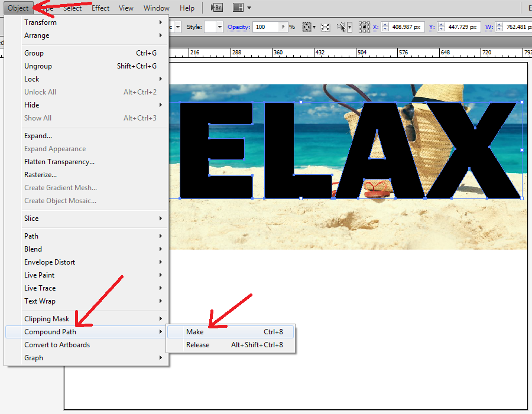Expand the Transform submenu
Screen dimensions: 532x414
87,22
